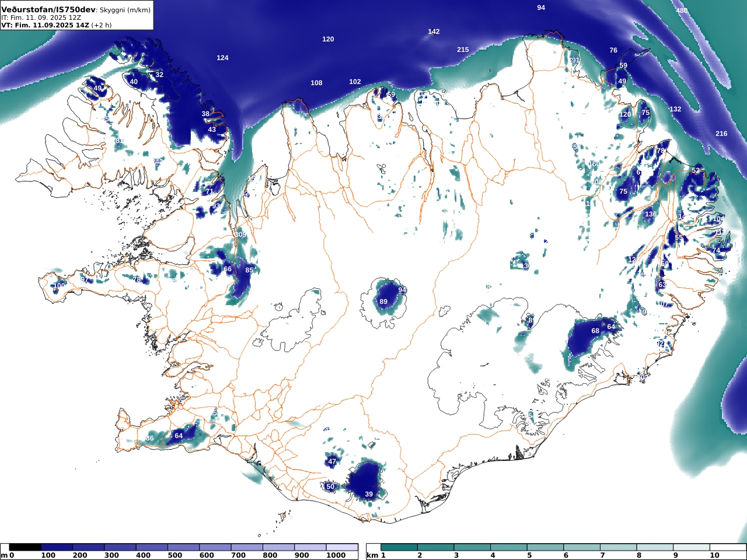The image size is (747, 560).
Task: Click the 43 value in the Westfjords
Action: tap(212, 129)
